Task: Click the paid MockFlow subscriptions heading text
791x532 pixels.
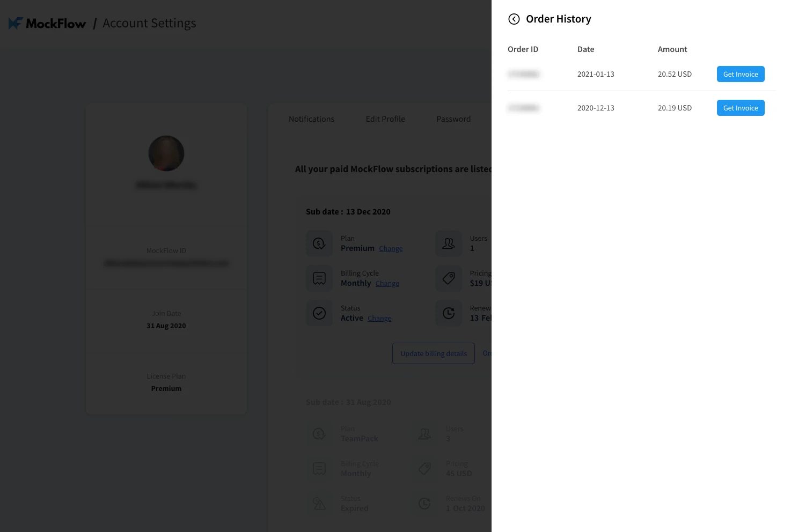Action: click(x=393, y=169)
